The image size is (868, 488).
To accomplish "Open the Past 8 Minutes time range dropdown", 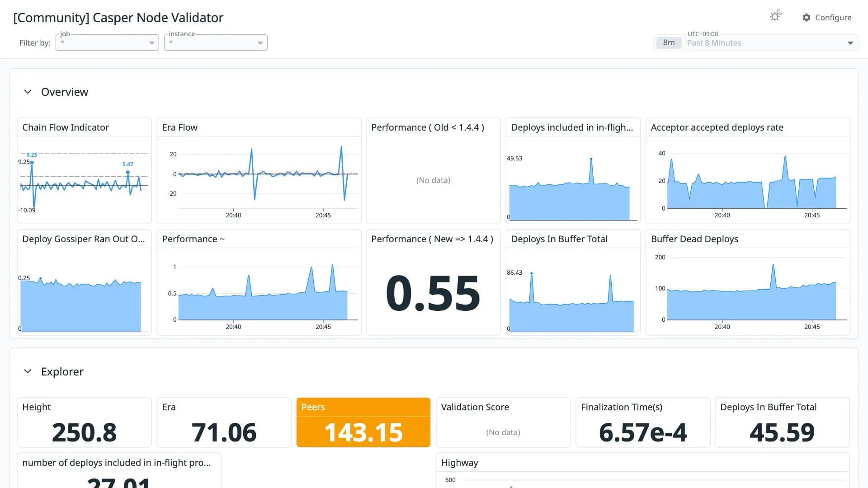I will click(756, 43).
